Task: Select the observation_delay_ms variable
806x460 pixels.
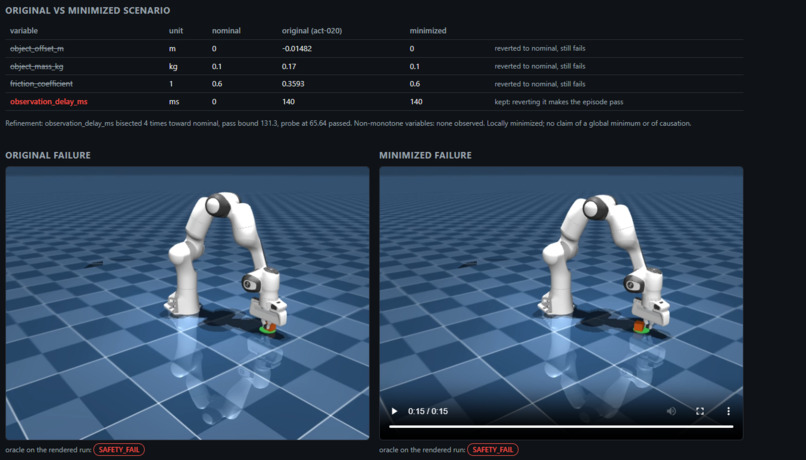Action: point(49,102)
